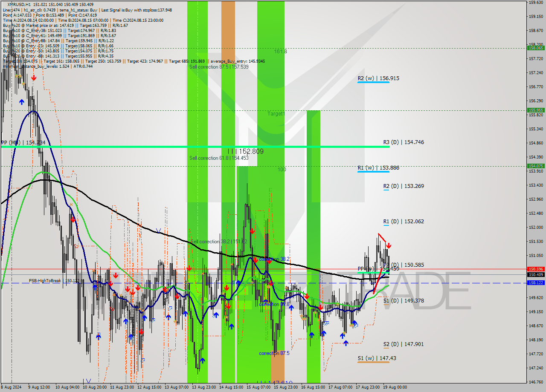Viewport: 546px width, 392px height.
Task: Click the 'Target1' label in the green zone
Action: 276,114
